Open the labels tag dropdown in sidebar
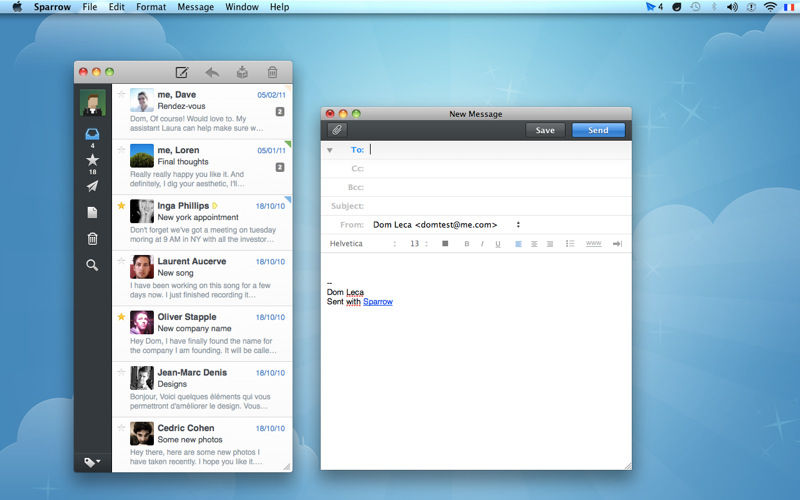800x500 pixels. (92, 462)
